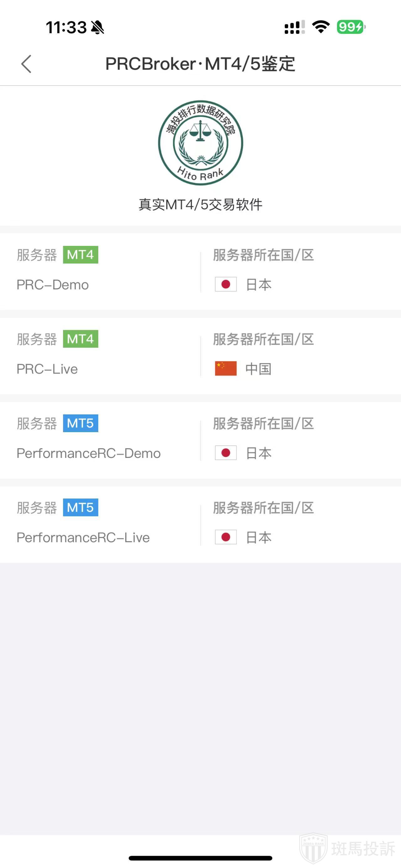The height and width of the screenshot is (868, 401).
Task: Tap the 真实MT4/5交易软件 caption
Action: [x=200, y=205]
